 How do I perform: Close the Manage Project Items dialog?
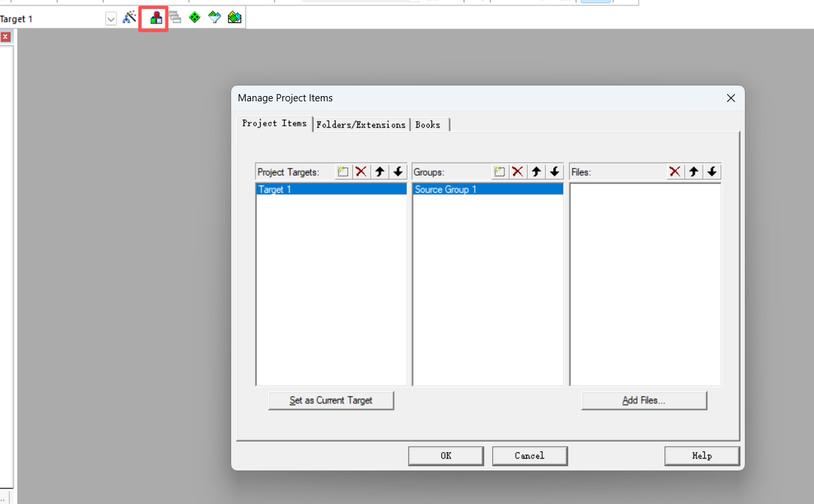point(730,98)
